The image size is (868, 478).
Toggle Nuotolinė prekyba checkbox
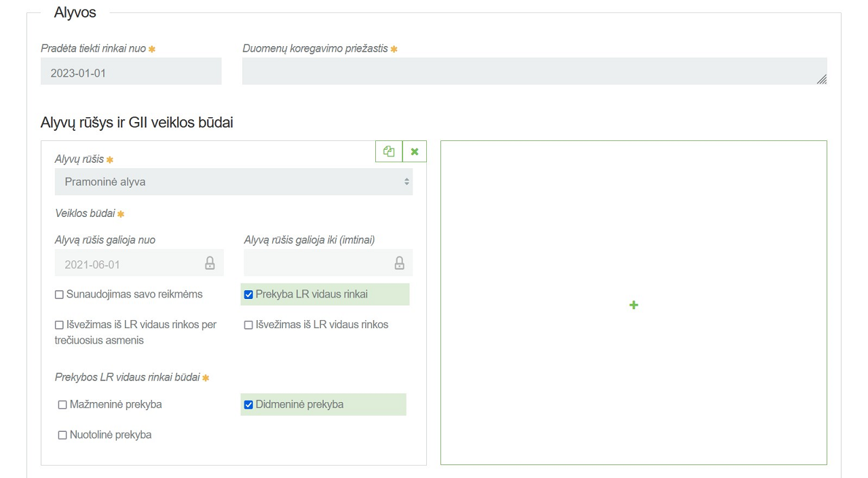click(62, 435)
